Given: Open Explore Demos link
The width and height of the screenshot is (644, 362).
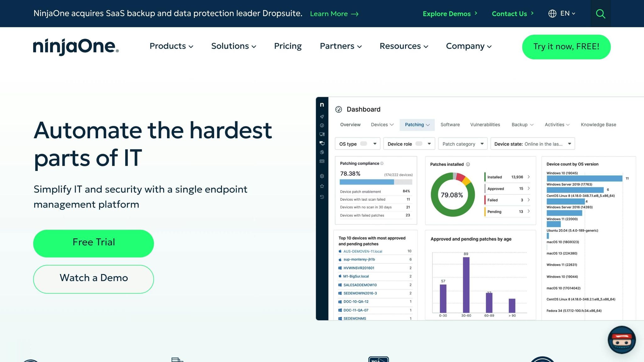Looking at the screenshot, I should [450, 14].
